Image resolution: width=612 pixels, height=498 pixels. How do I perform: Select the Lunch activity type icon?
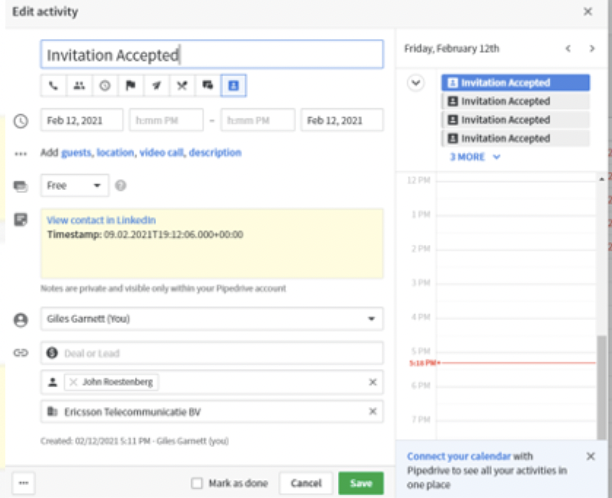pos(182,85)
